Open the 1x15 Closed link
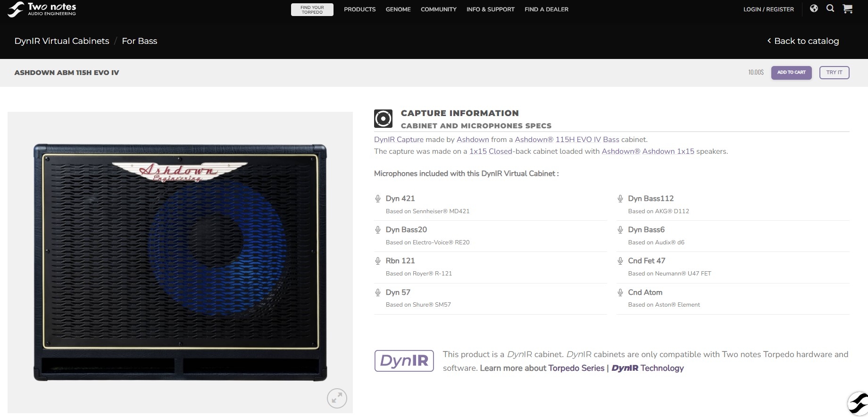The image size is (868, 417). pyautogui.click(x=491, y=151)
